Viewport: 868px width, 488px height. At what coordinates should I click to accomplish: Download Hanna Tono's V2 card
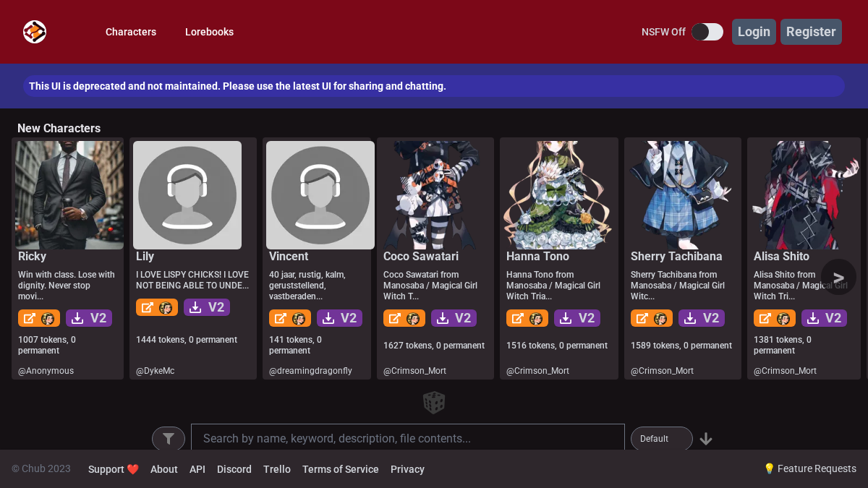click(x=577, y=318)
